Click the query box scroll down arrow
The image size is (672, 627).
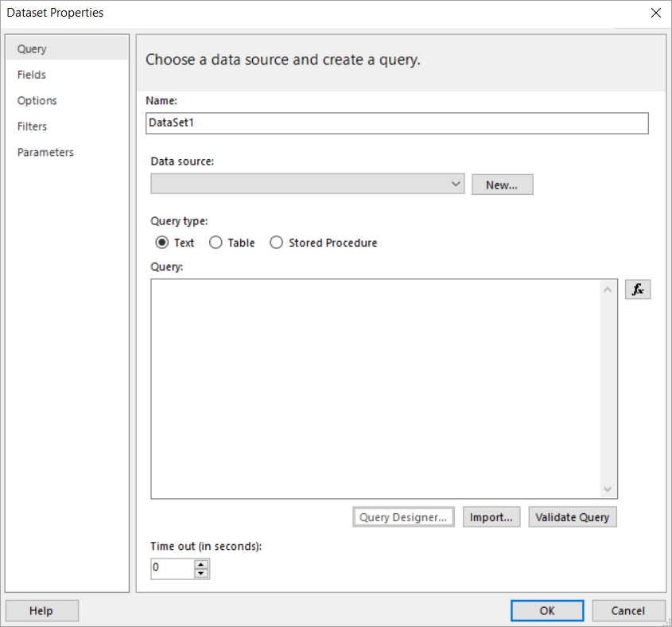point(608,489)
